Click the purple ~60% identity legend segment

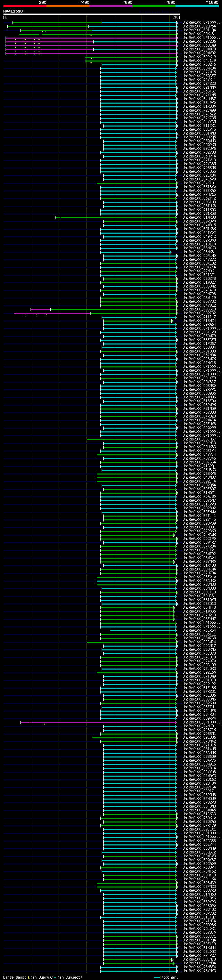[111, 6]
